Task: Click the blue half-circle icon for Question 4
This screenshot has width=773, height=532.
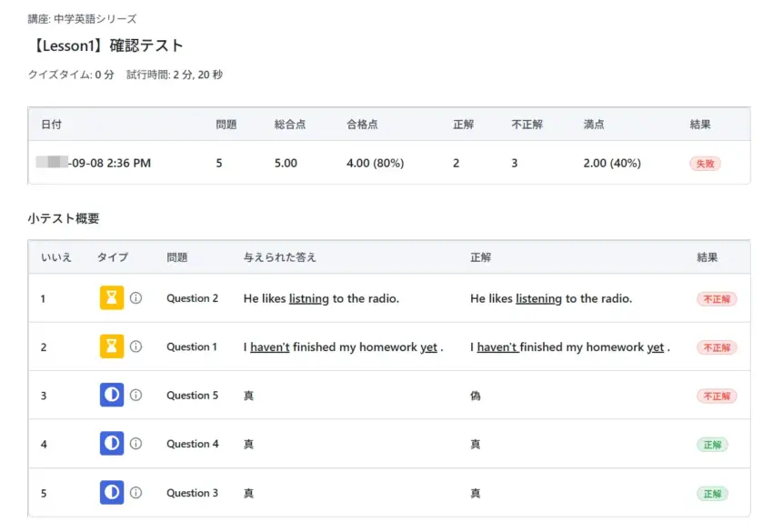Action: 111,444
